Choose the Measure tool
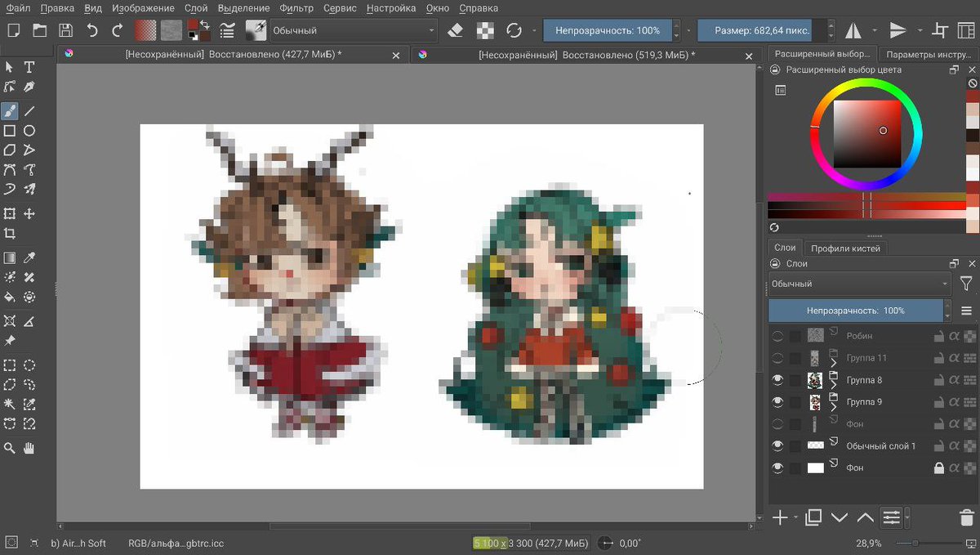The width and height of the screenshot is (980, 555). click(29, 320)
